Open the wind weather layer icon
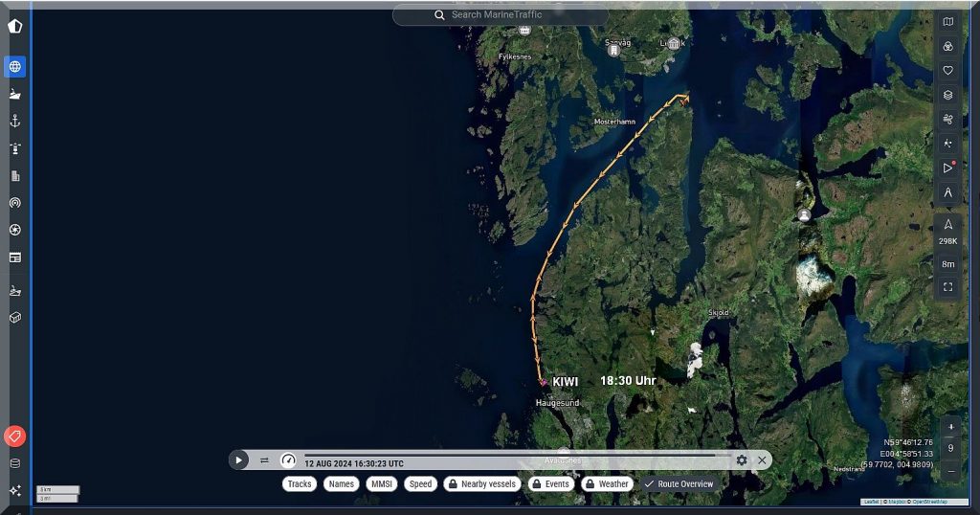Viewport: 980px width, 515px height. pos(947,119)
